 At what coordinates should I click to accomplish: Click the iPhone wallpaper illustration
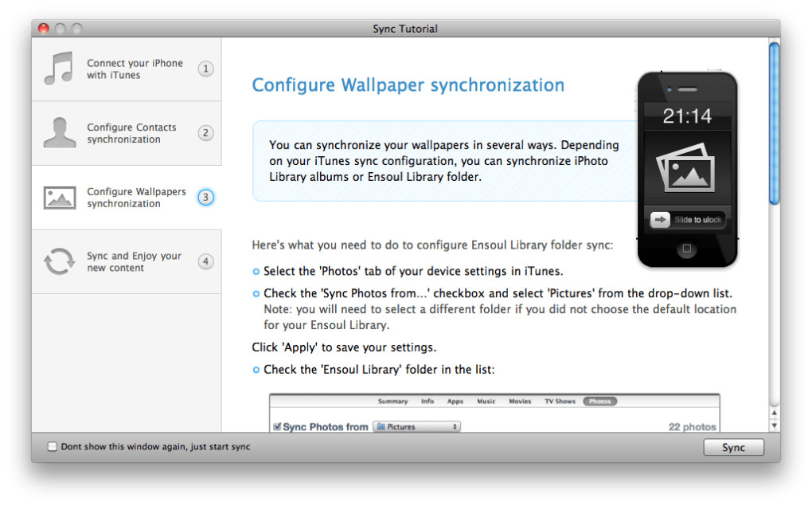click(x=687, y=169)
